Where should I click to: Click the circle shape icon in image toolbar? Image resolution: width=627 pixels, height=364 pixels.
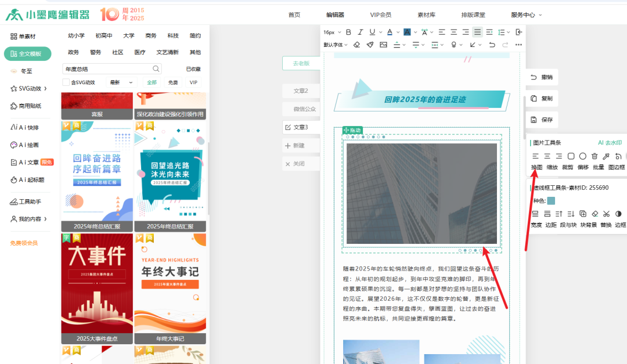583,156
